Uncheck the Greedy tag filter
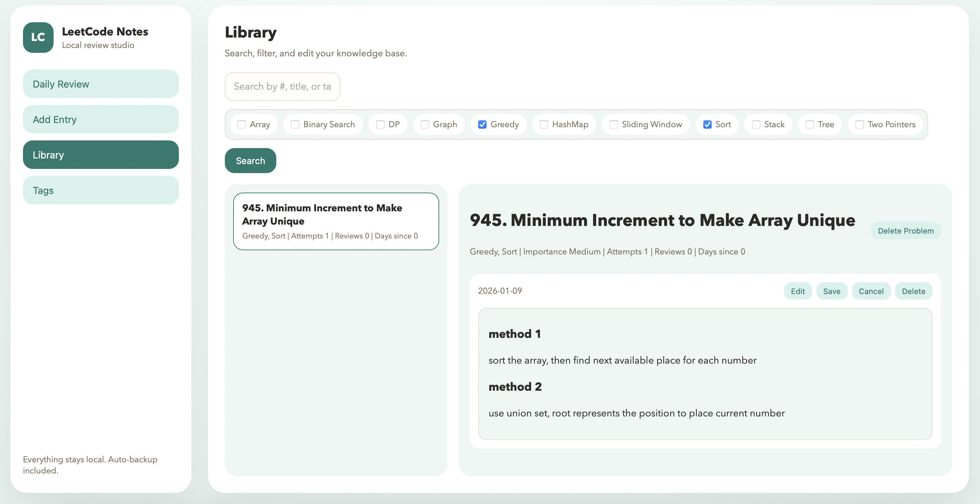Screen dimensions: 980x504 pos(482,125)
